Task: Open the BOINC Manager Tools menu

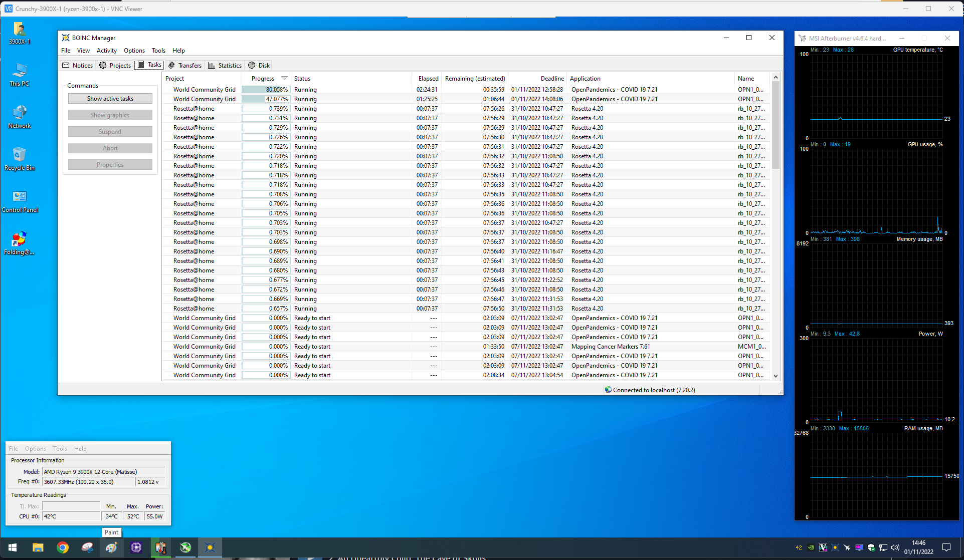Action: [158, 51]
